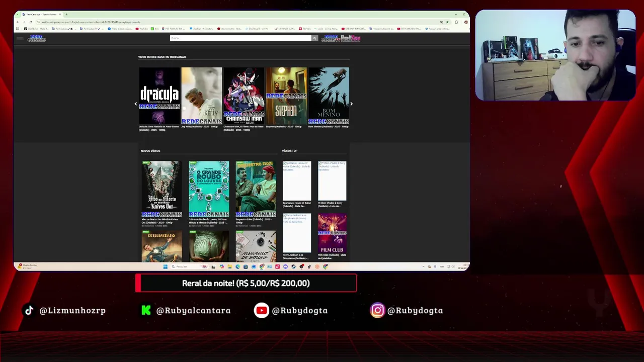Select the RedeCanais browser tab

point(41,14)
